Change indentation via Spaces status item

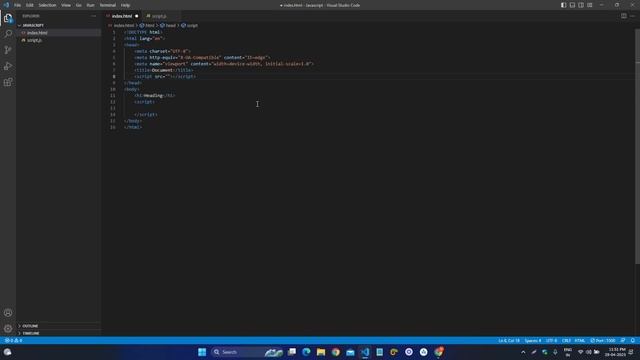coord(533,340)
